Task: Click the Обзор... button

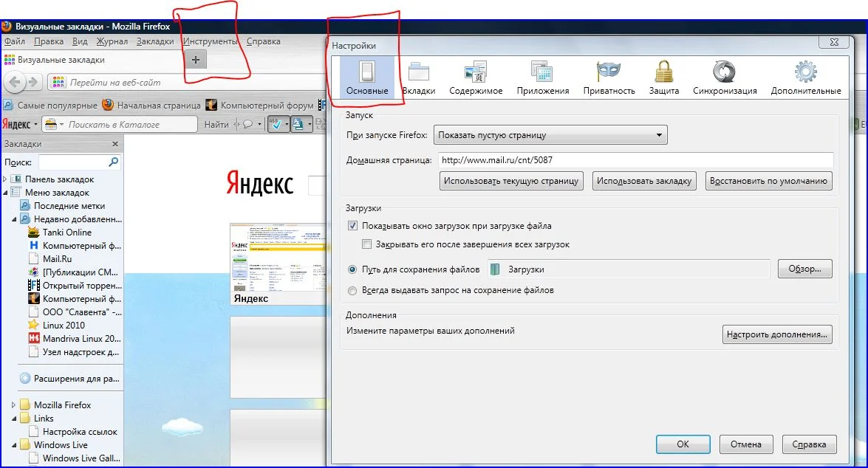Action: (x=804, y=269)
